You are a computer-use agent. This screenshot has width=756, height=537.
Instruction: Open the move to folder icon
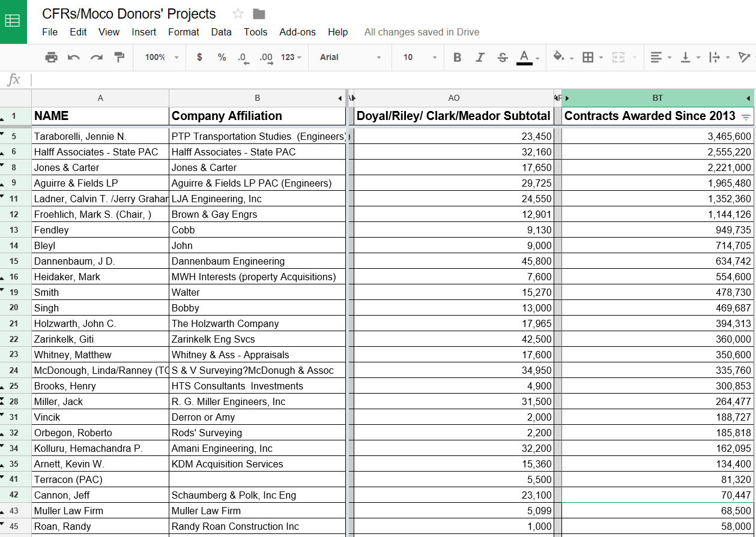click(259, 14)
